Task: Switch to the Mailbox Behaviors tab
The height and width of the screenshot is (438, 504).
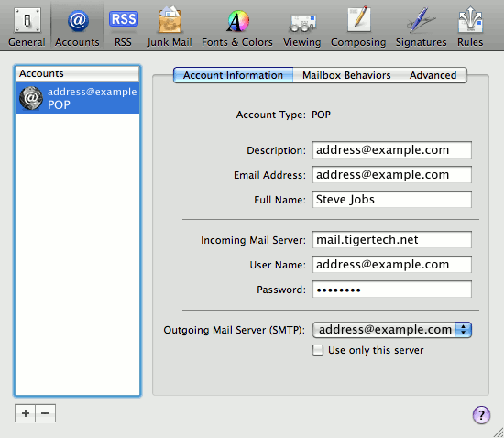Action: click(346, 75)
